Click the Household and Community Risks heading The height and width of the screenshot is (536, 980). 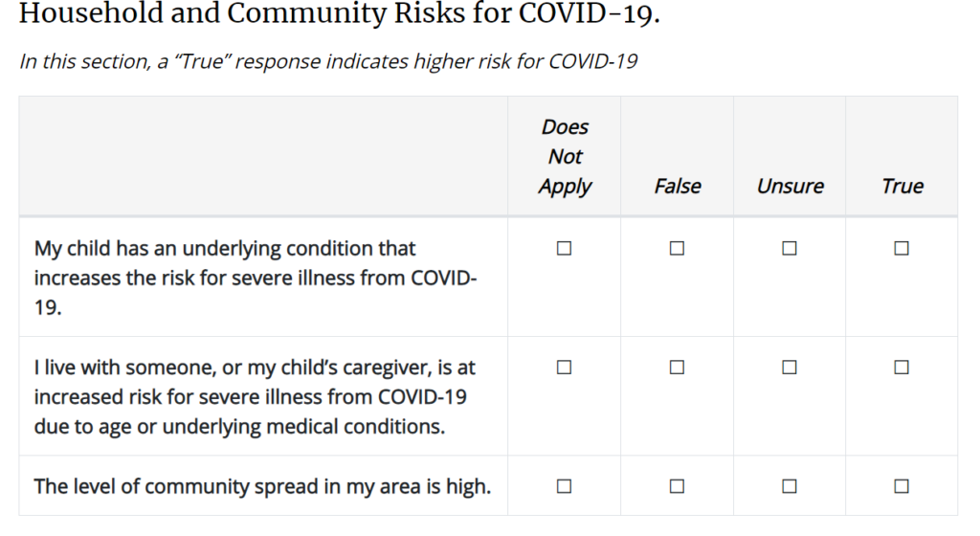tap(340, 13)
